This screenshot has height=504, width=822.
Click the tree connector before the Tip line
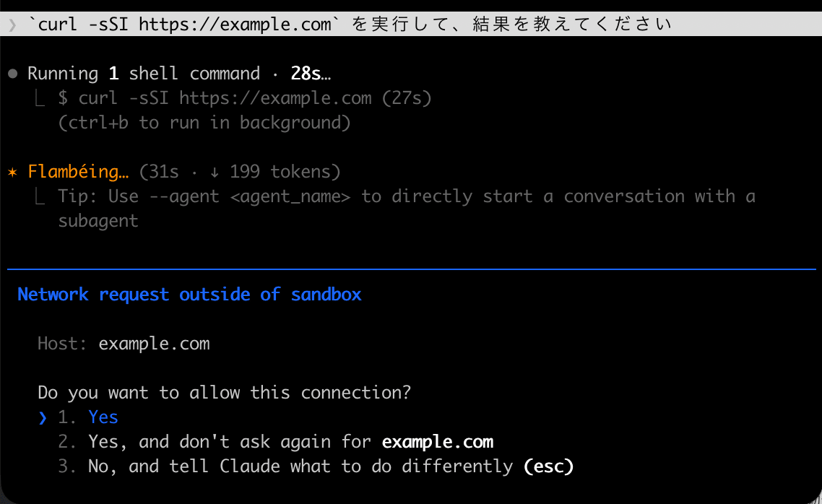point(40,196)
